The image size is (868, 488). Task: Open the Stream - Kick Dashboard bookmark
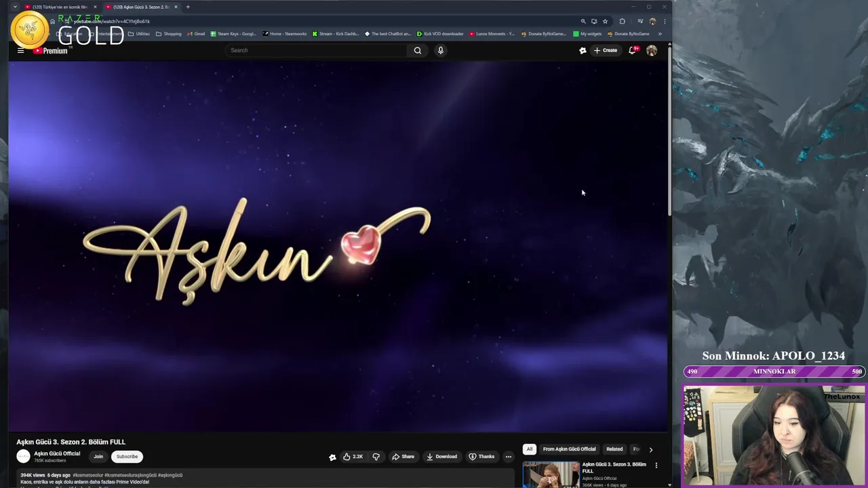click(336, 34)
